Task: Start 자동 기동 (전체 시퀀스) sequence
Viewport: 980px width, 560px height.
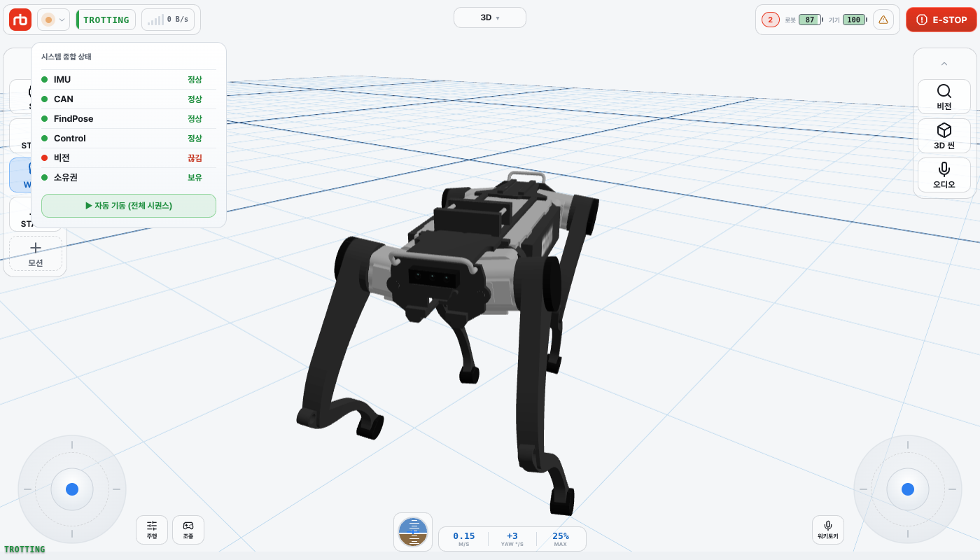Action: 129,206
